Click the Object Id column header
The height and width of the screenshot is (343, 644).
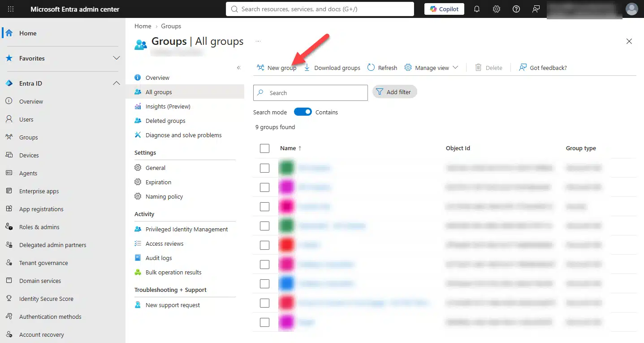(x=458, y=148)
